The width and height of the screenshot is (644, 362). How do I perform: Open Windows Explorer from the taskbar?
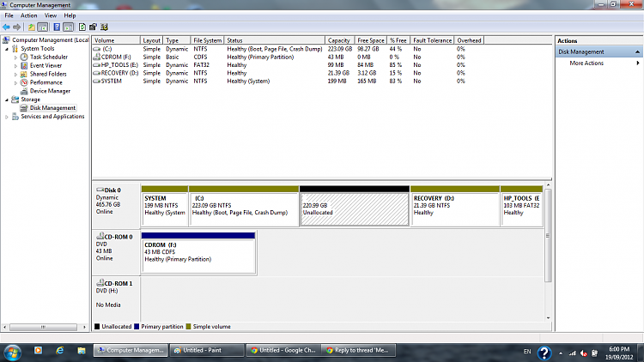82,351
